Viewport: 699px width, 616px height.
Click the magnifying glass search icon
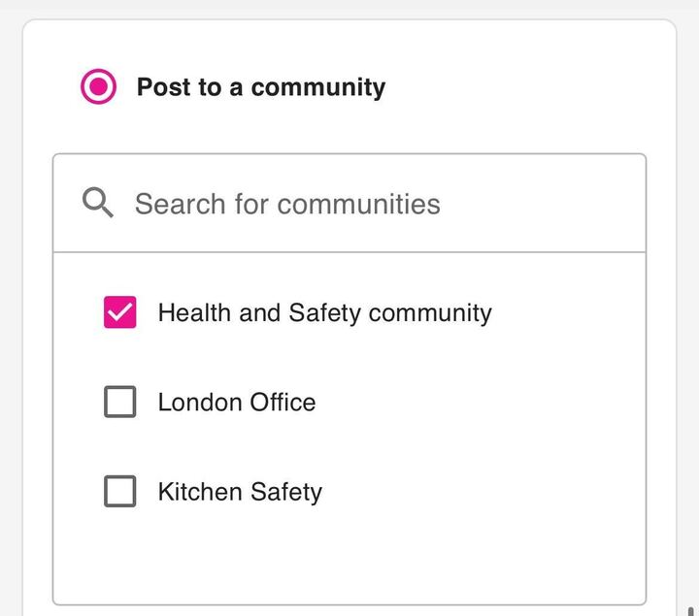click(x=98, y=204)
